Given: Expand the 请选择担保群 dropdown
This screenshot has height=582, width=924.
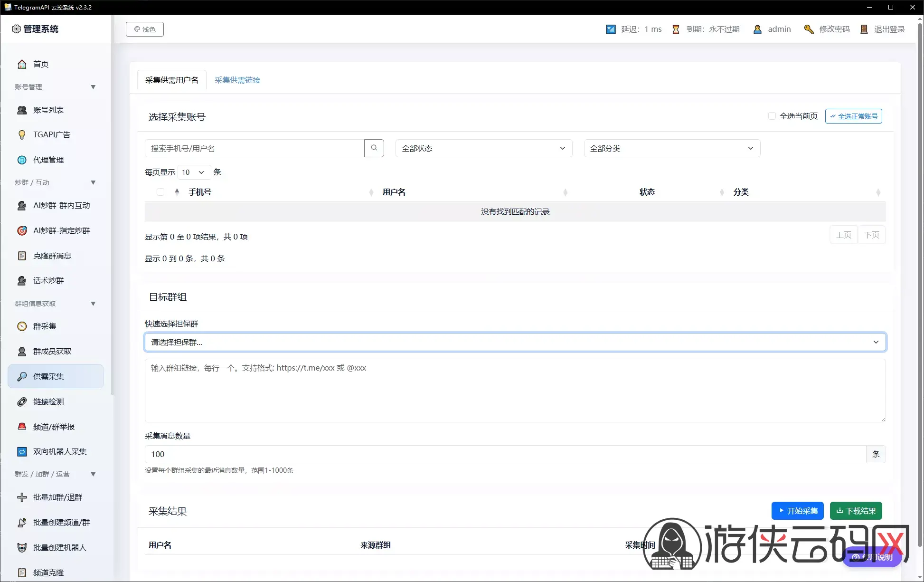Looking at the screenshot, I should tap(515, 342).
